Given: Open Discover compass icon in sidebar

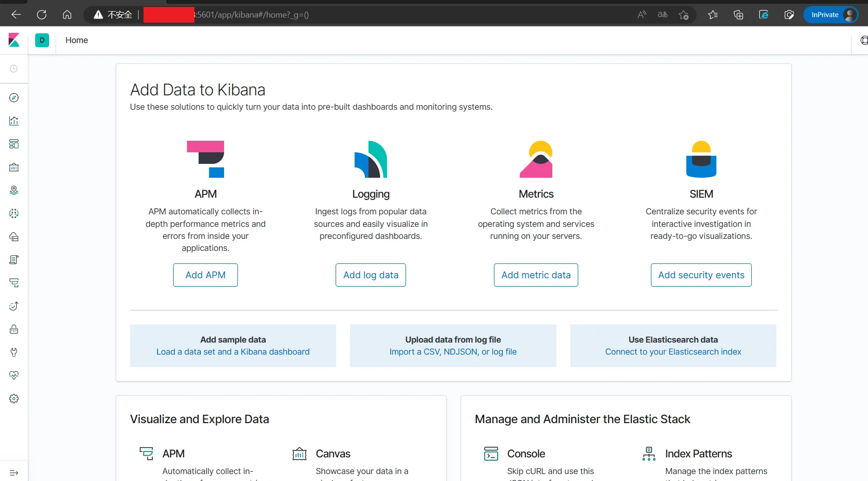Looking at the screenshot, I should click(x=14, y=98).
